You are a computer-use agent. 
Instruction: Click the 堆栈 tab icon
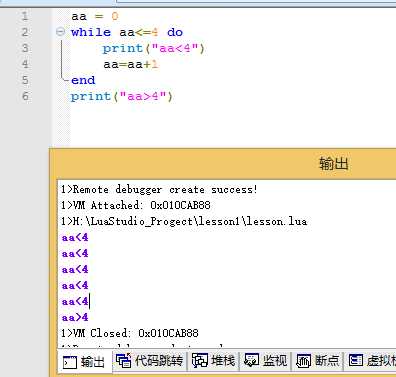pyautogui.click(x=200, y=361)
